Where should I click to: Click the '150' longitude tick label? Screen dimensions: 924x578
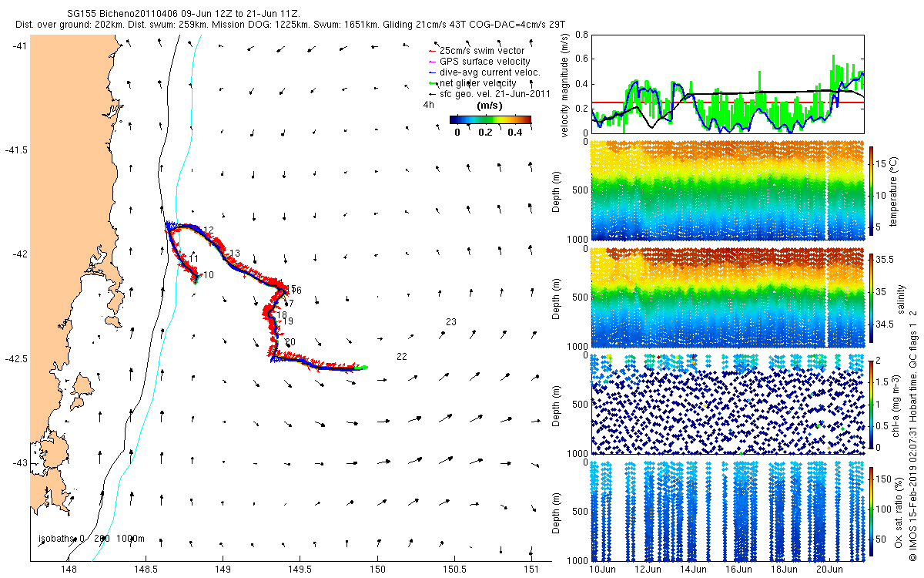(377, 569)
